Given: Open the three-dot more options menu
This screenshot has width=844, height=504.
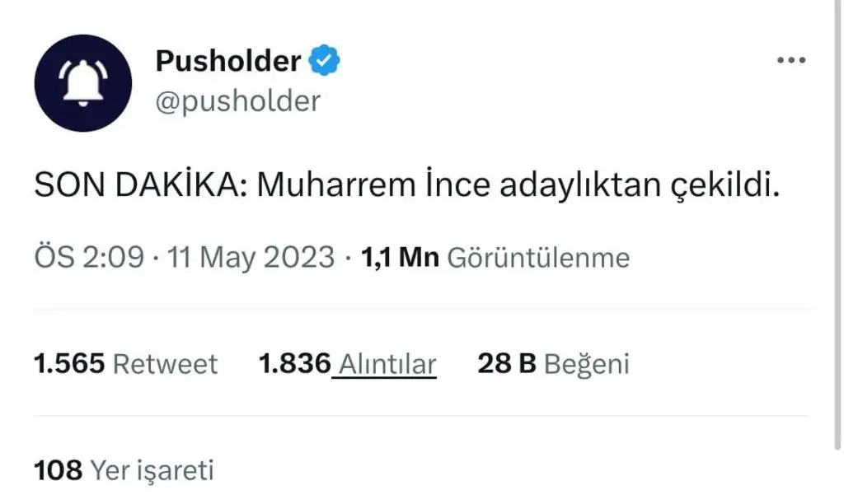Looking at the screenshot, I should 791,61.
